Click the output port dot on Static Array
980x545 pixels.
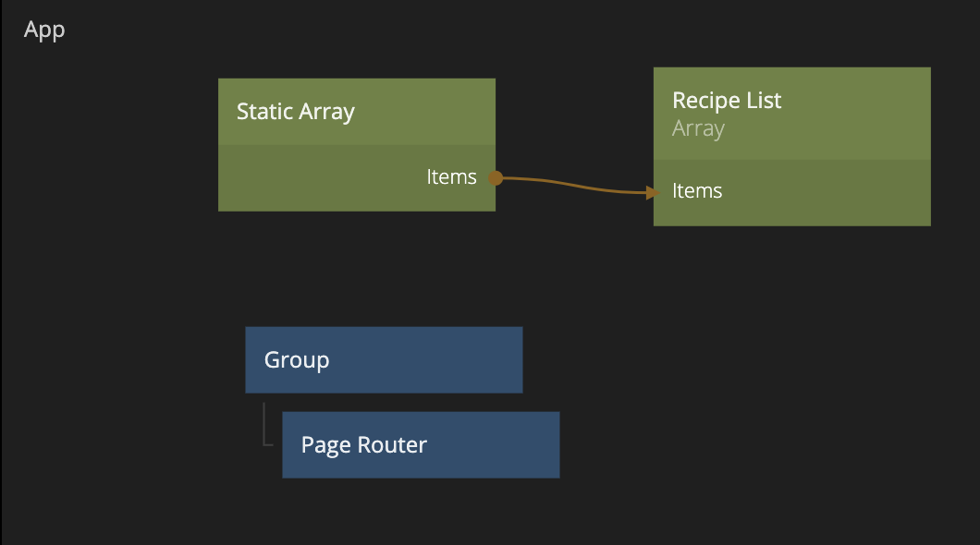pos(495,177)
